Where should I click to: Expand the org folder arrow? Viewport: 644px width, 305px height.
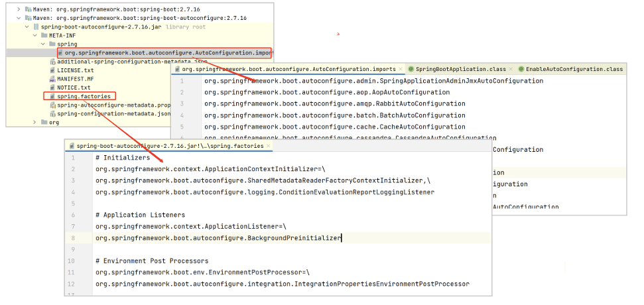35,122
